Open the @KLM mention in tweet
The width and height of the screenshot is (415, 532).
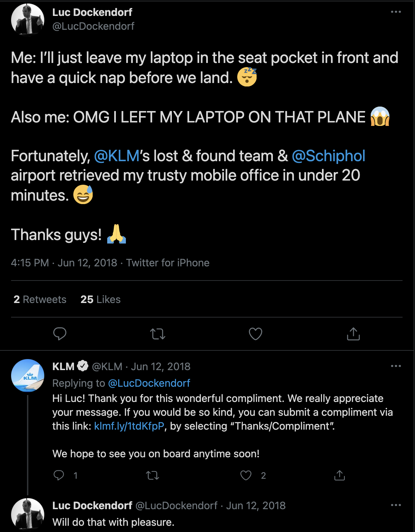click(x=117, y=156)
